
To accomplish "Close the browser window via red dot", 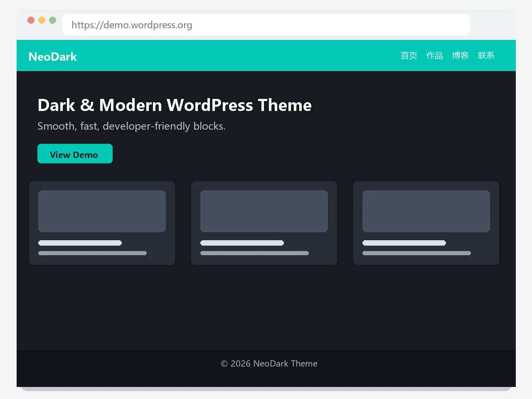I will (x=31, y=20).
